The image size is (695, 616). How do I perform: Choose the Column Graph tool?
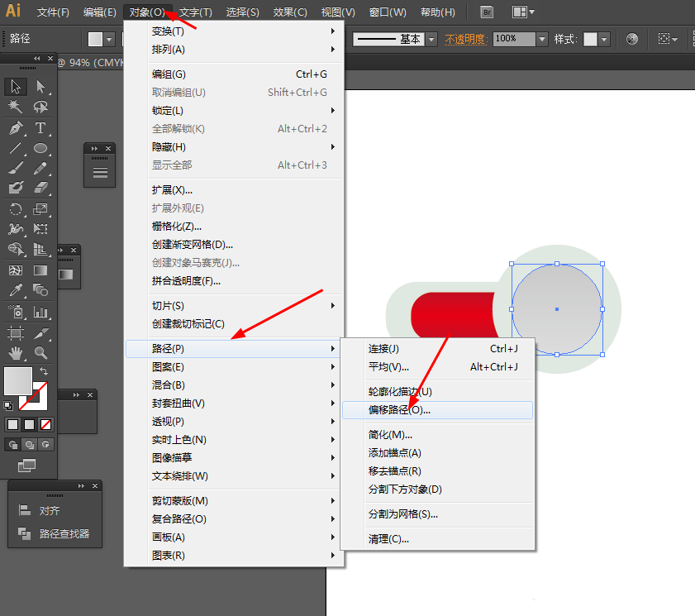tap(40, 312)
